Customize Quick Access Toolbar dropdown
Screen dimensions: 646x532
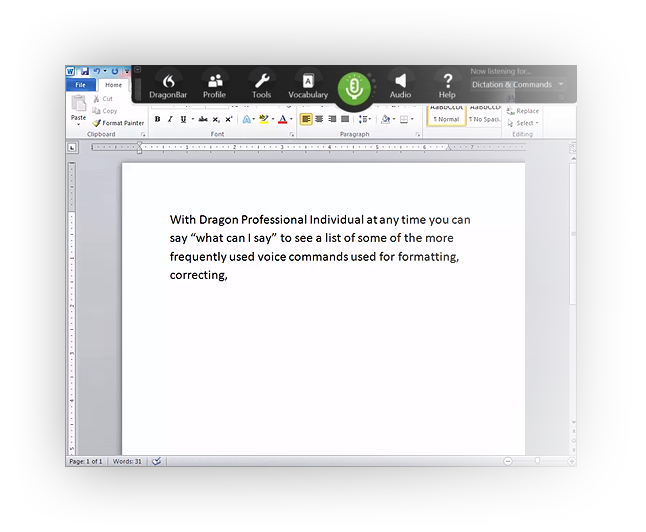127,71
